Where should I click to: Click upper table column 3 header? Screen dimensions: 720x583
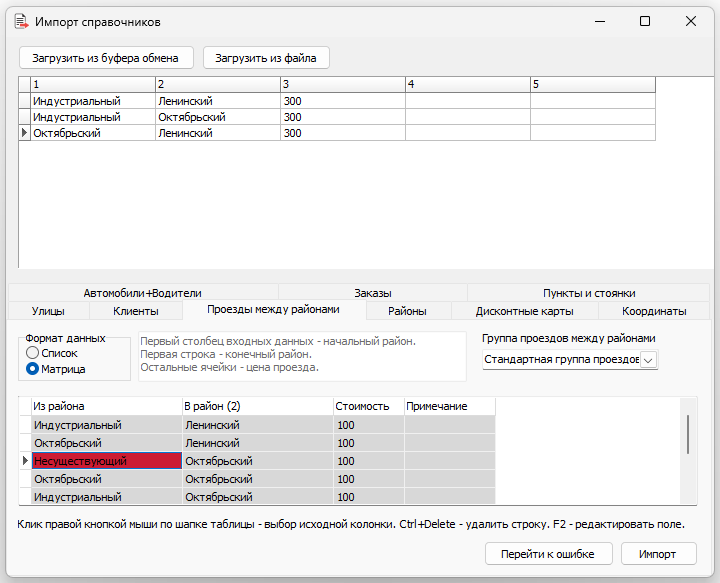343,84
